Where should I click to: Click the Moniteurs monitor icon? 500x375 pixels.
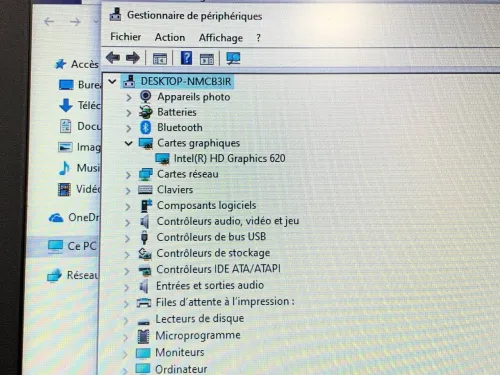pyautogui.click(x=143, y=353)
